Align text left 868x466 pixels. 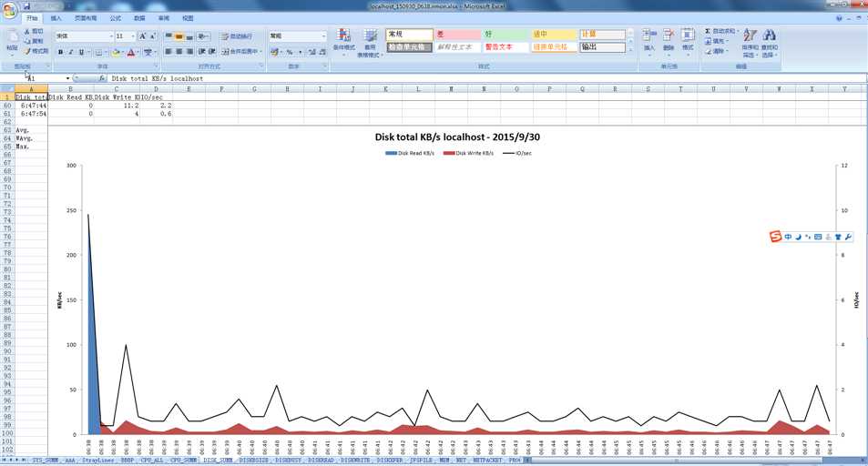click(168, 52)
